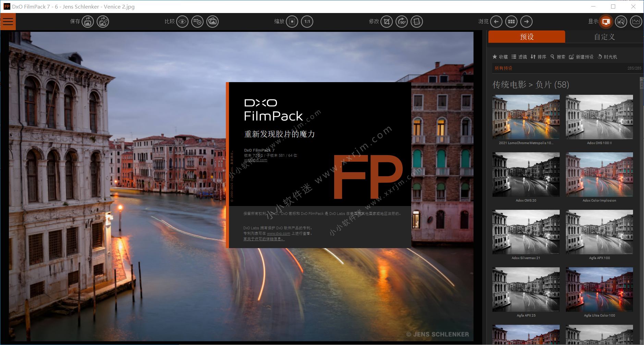Expand the 所有预设 presets bar

pos(566,68)
